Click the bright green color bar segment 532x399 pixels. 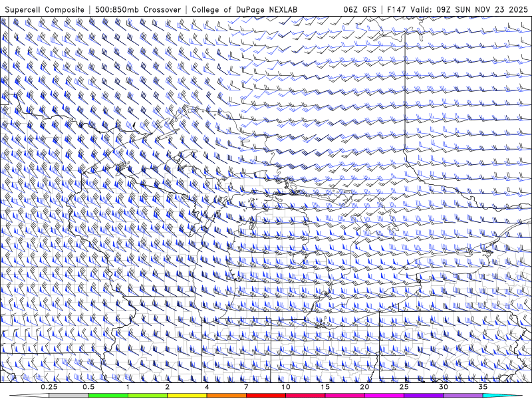[108, 396]
